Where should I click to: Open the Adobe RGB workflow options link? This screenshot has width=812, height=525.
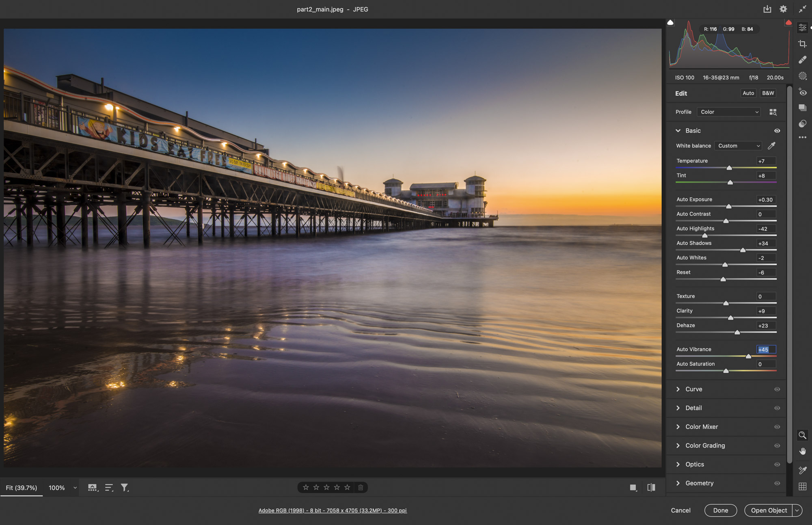click(x=333, y=510)
